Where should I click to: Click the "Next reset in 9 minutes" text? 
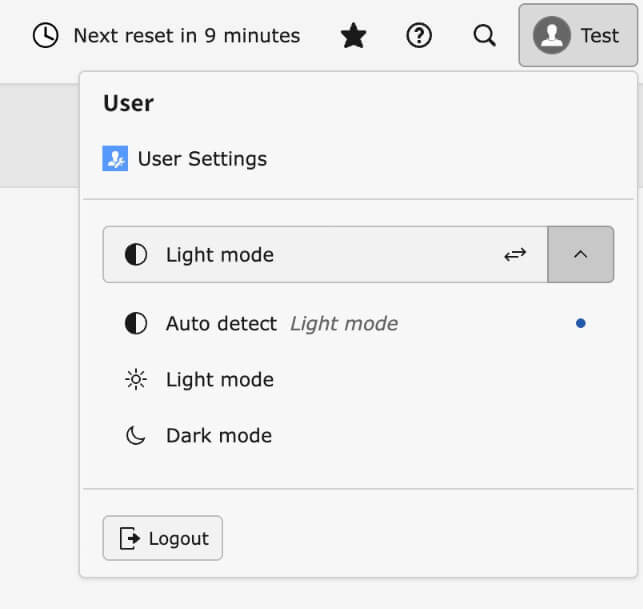[x=186, y=36]
